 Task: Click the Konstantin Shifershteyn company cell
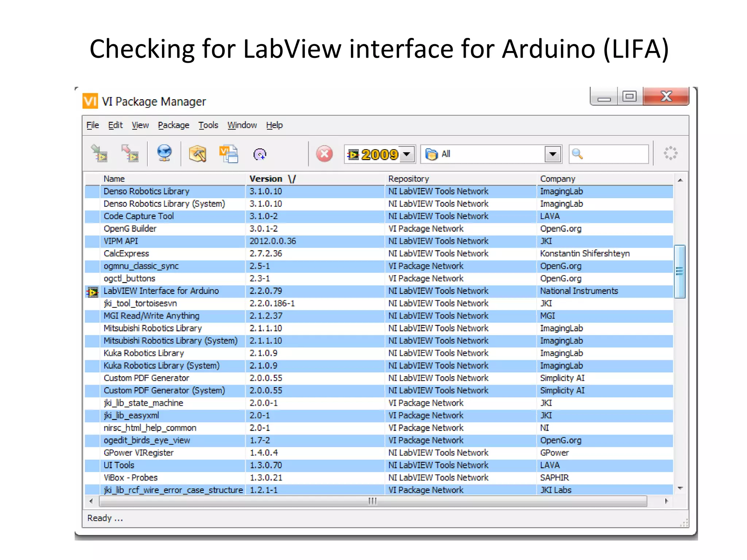605,253
